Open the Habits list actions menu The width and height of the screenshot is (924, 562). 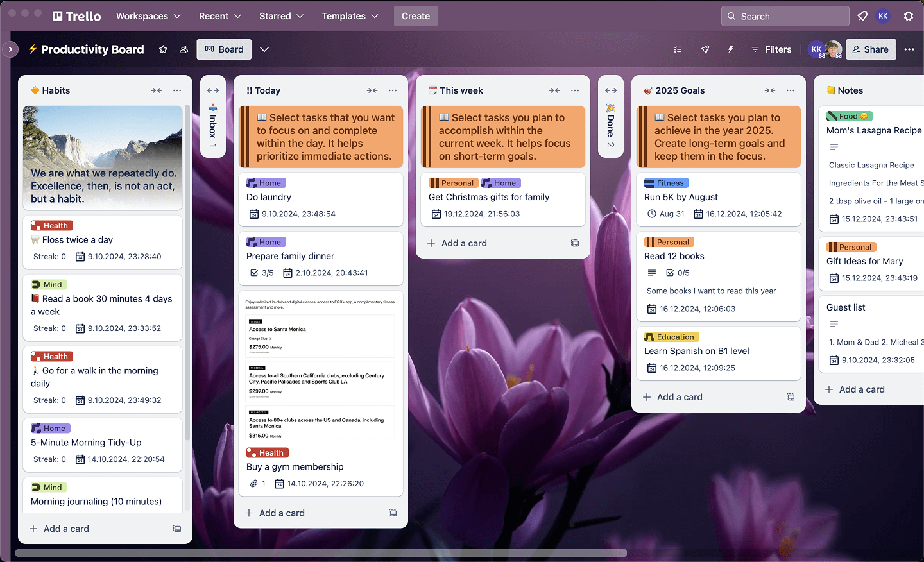coord(177,90)
